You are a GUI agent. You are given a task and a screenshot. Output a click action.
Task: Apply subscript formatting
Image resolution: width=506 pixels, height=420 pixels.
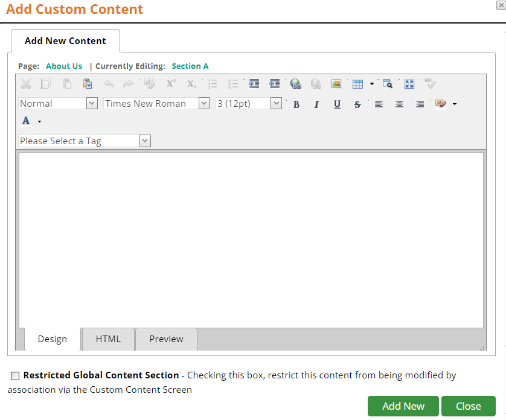click(x=191, y=84)
